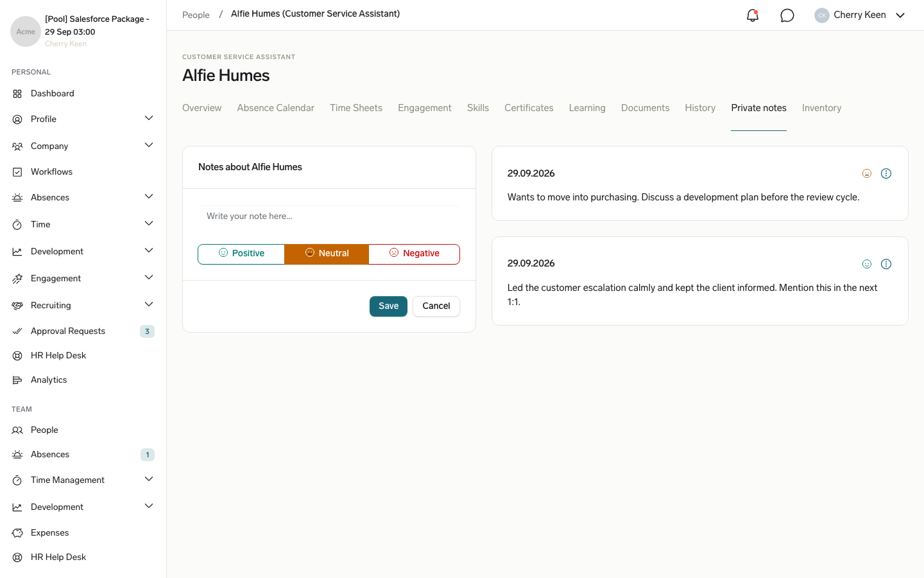924x578 pixels.
Task: Expand the Profile menu chevron
Action: click(x=149, y=118)
